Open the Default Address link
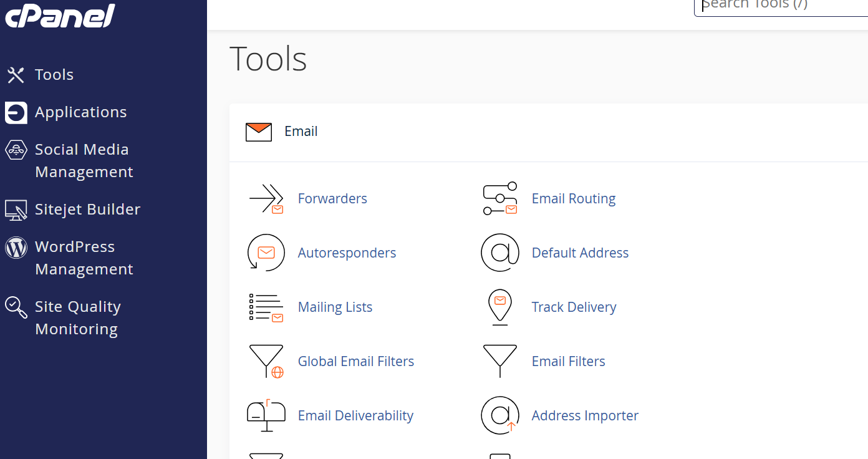 [x=580, y=253]
